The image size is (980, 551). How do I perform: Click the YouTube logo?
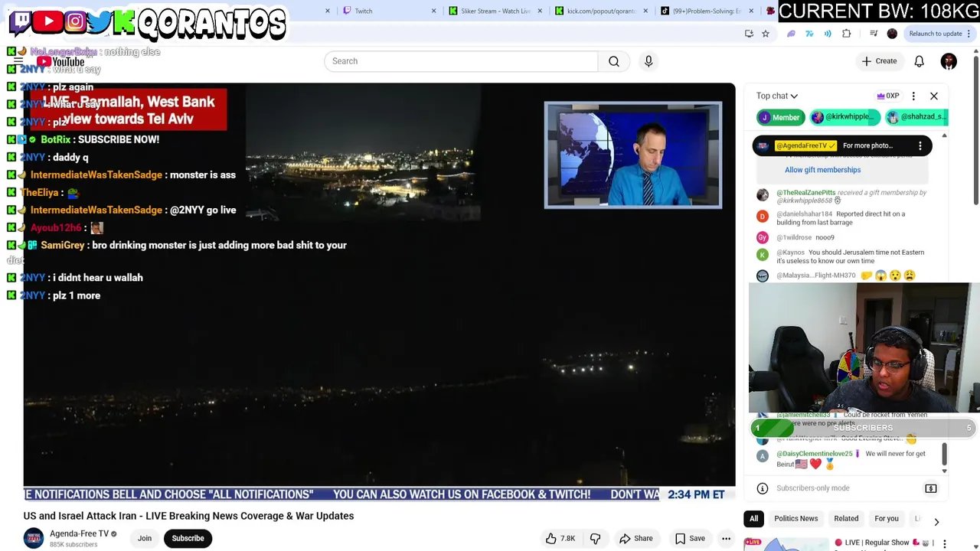pos(60,62)
